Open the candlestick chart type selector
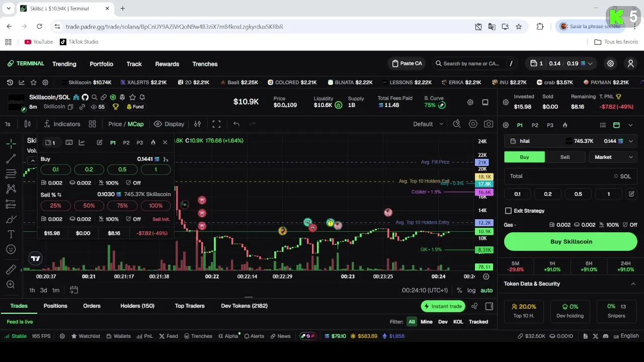 coord(28,124)
